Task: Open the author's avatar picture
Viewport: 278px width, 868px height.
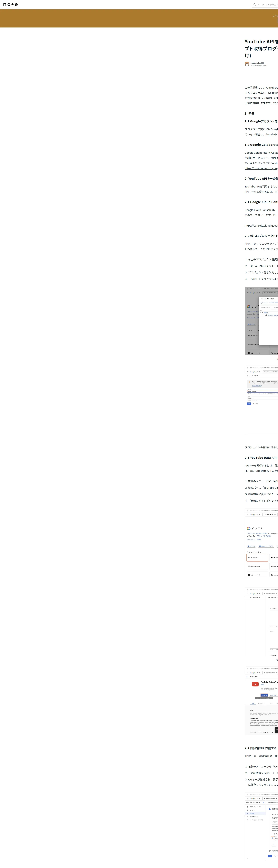Action: [247, 64]
